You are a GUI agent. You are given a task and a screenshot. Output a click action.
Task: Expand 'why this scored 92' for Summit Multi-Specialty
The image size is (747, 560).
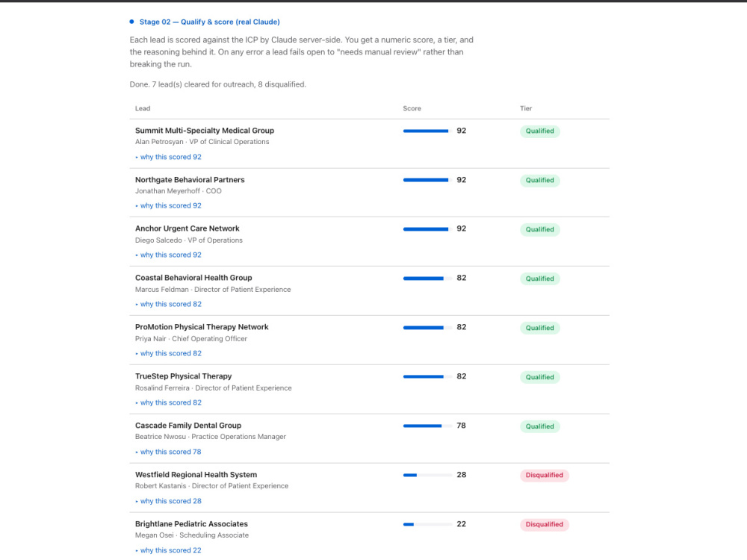(x=168, y=157)
